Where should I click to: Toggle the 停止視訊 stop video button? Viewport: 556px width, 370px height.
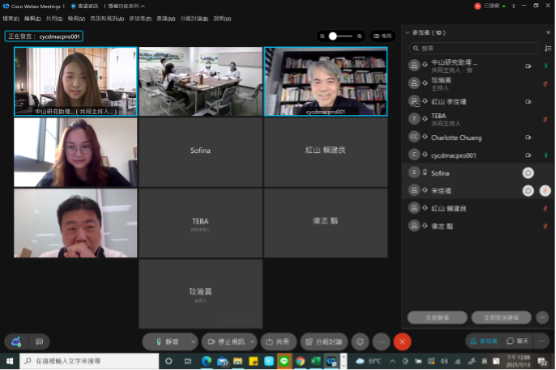coord(226,342)
